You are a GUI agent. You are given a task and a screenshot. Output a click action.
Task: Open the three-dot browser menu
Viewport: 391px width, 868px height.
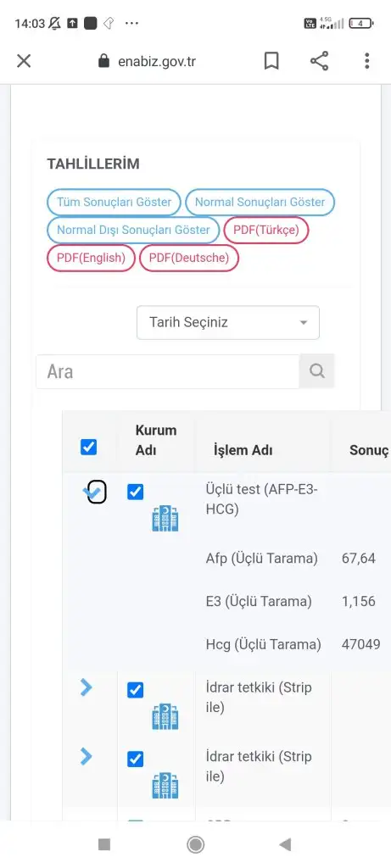366,61
